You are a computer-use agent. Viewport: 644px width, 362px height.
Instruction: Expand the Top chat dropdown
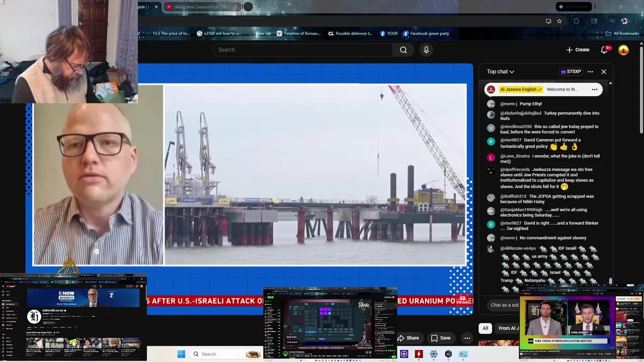(500, 72)
